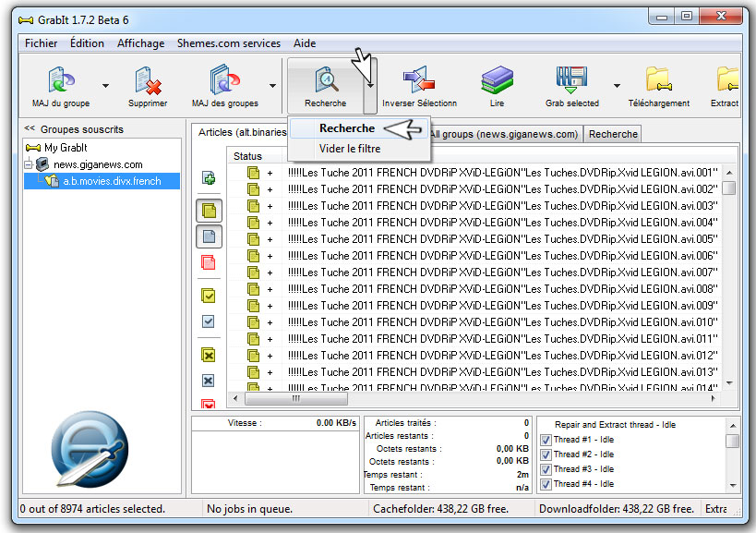
Task: Open the MAJ des groupes dropdown arrow
Action: pos(272,86)
